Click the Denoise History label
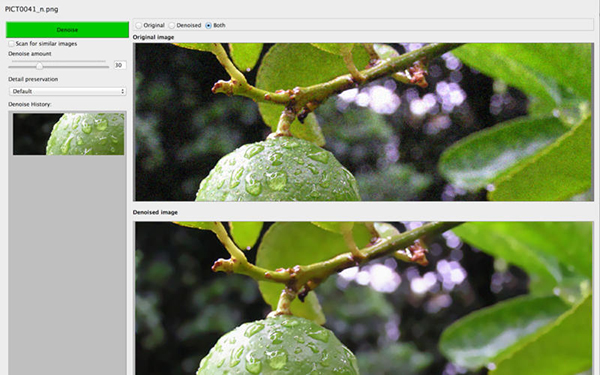This screenshot has height=375, width=600. click(x=30, y=104)
